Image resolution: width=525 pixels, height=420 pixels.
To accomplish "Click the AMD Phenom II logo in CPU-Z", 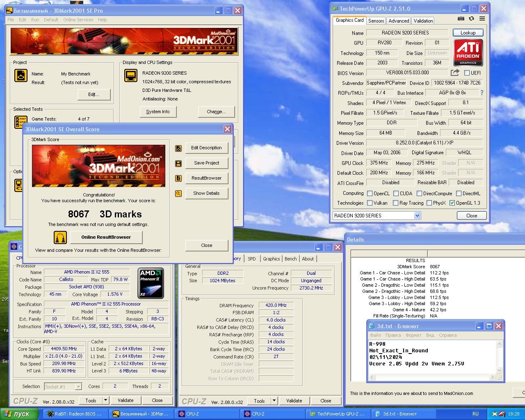I will (x=151, y=283).
